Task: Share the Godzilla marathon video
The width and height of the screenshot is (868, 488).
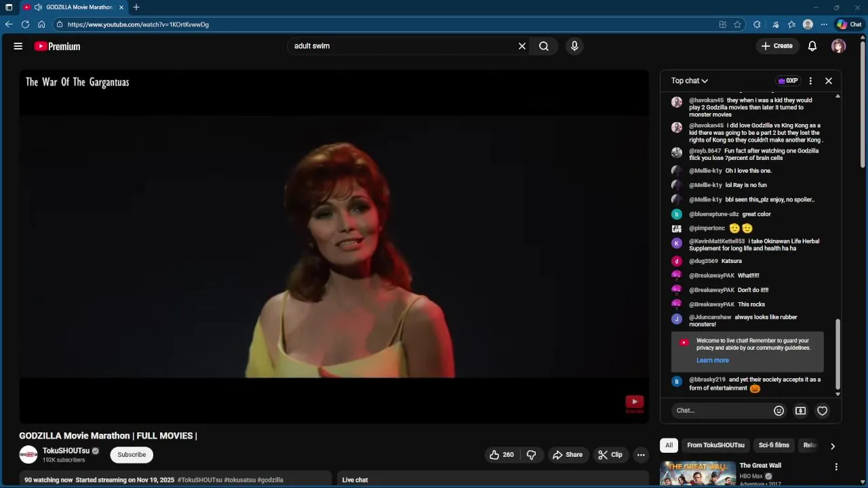Action: [x=568, y=455]
